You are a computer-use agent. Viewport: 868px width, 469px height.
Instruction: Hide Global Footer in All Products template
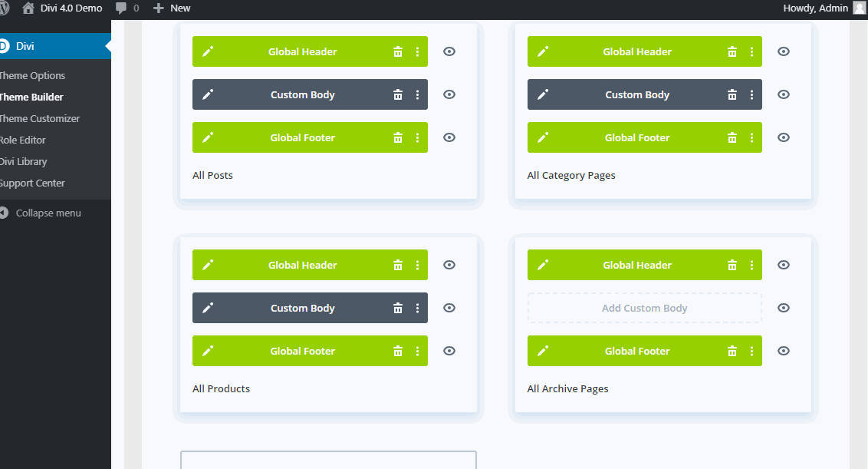point(449,351)
